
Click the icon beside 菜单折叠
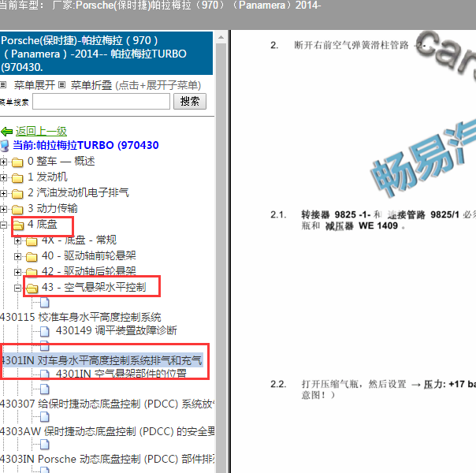point(62,85)
